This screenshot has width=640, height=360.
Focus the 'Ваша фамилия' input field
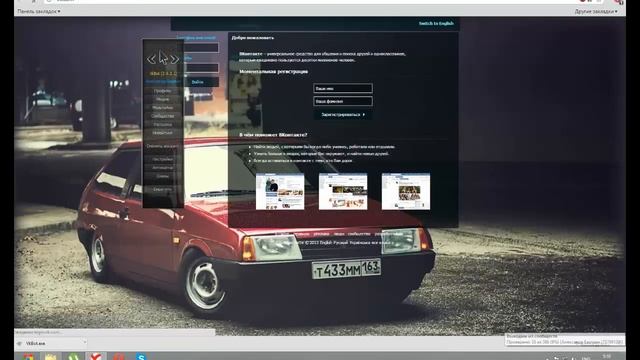pos(343,101)
